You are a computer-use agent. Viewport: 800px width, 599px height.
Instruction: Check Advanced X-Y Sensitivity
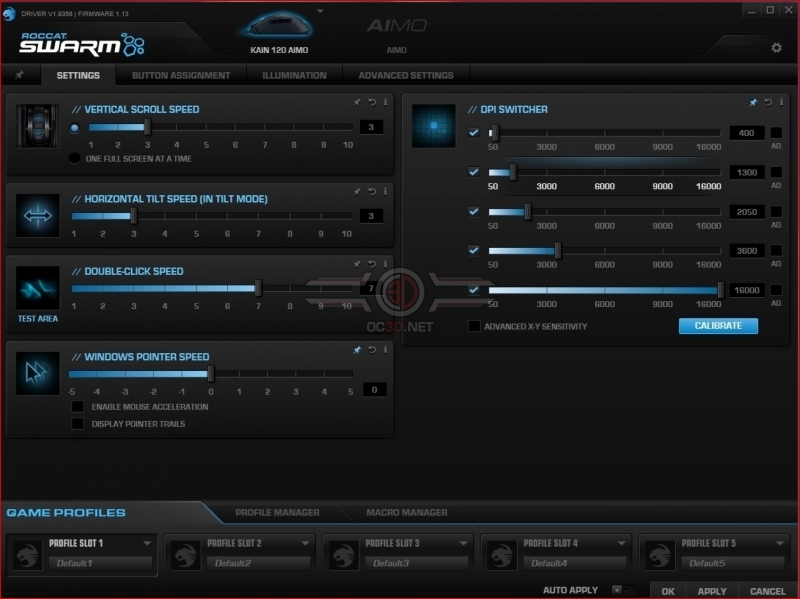coord(474,326)
